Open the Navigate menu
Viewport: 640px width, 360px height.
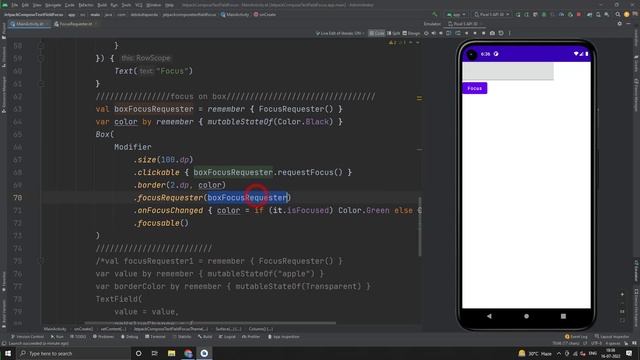click(x=53, y=5)
